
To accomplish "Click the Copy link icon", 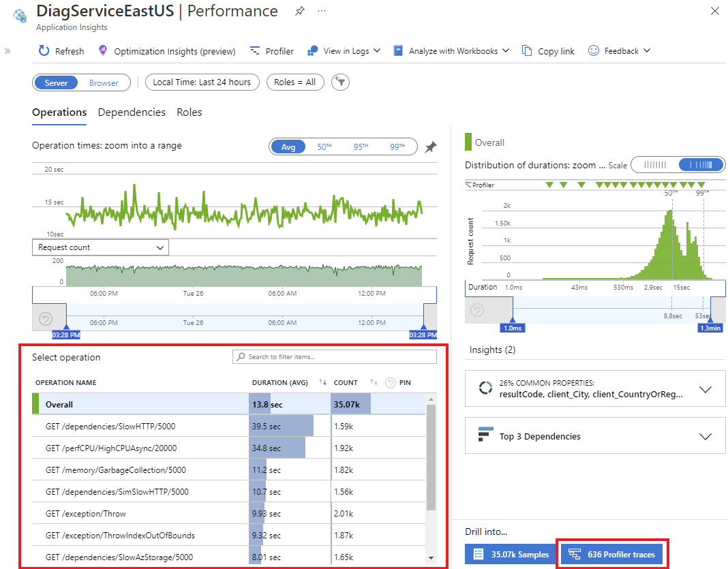I will coord(527,51).
